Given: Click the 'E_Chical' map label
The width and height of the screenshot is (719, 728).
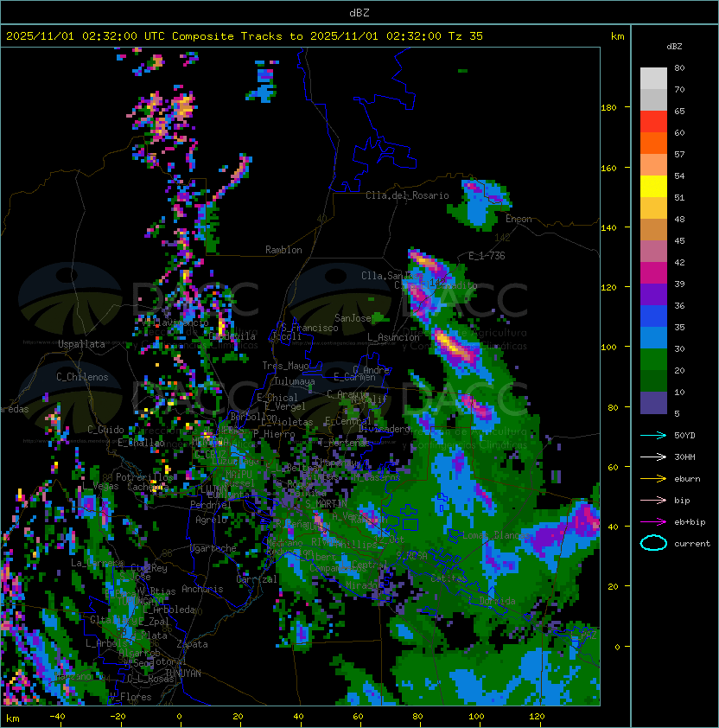Looking at the screenshot, I should 277,398.
